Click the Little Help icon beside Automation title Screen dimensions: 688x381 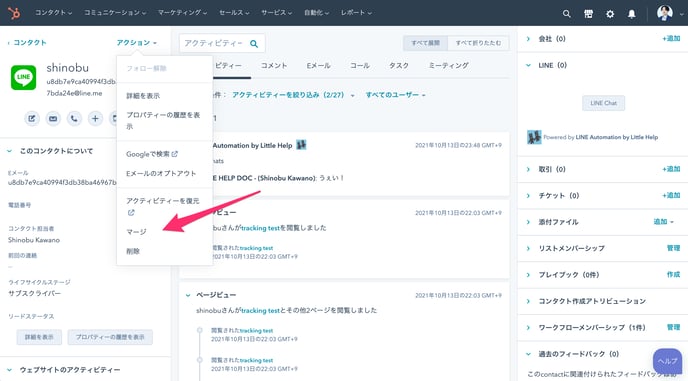point(301,144)
